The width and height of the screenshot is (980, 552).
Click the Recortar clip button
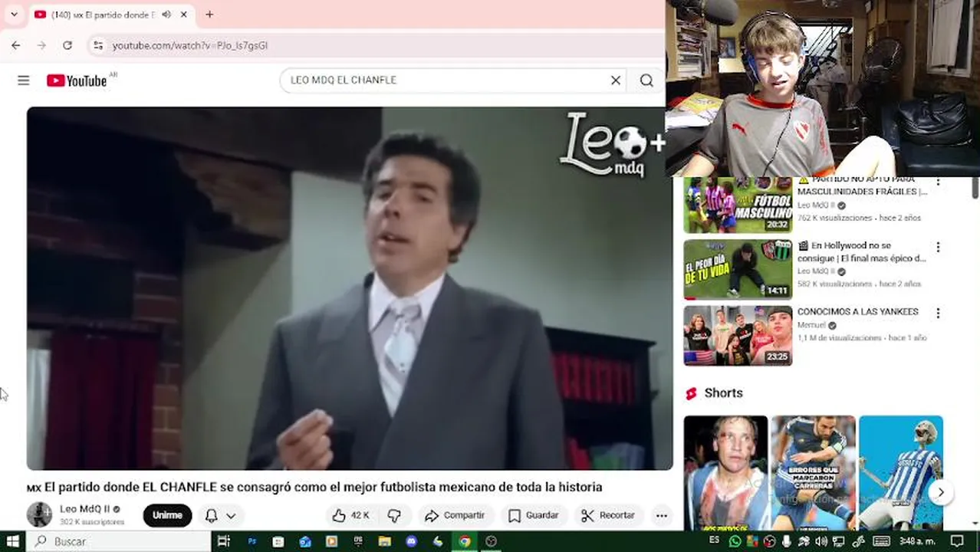coord(607,515)
